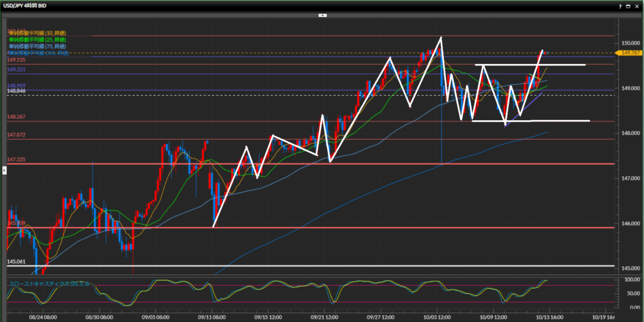Click the current price tag 149.787
Image resolution: width=644 pixels, height=322 pixels.
tap(630, 53)
